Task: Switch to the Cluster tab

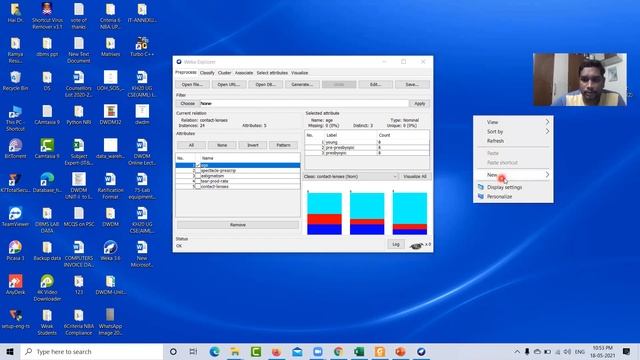Action: pos(224,73)
